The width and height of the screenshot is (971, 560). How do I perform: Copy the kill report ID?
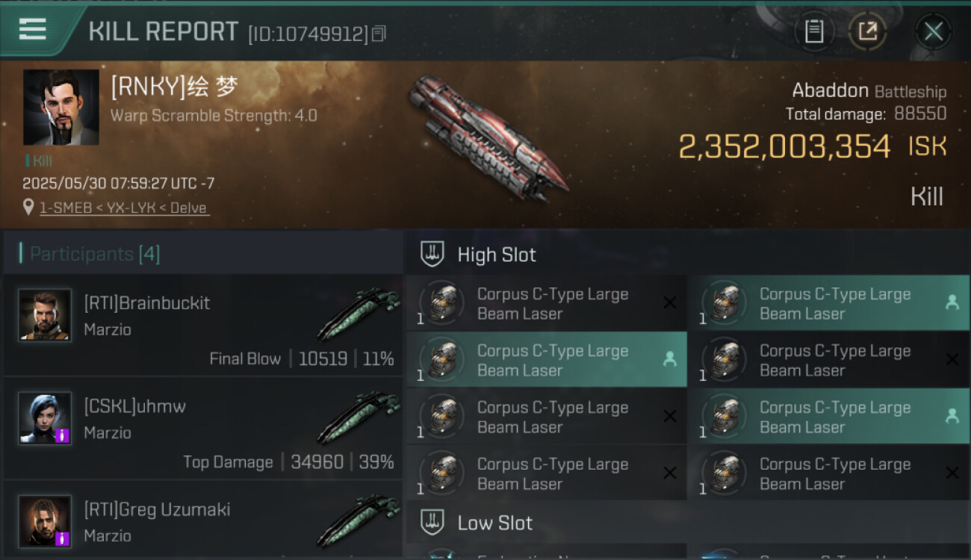click(379, 34)
